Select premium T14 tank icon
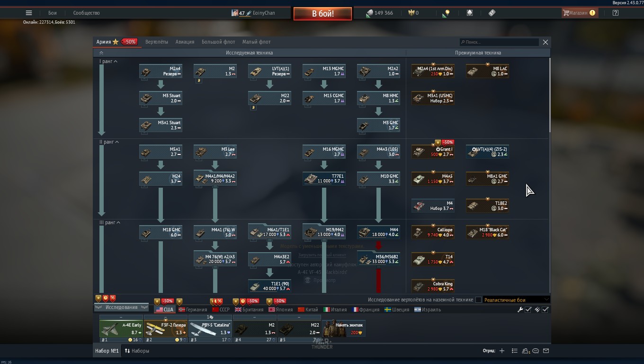This screenshot has height=364, width=644. 419,259
